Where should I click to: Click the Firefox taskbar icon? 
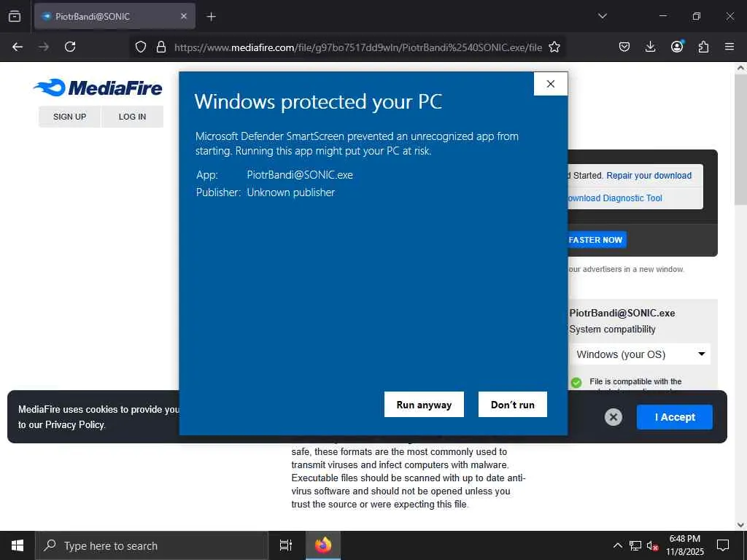(x=323, y=545)
